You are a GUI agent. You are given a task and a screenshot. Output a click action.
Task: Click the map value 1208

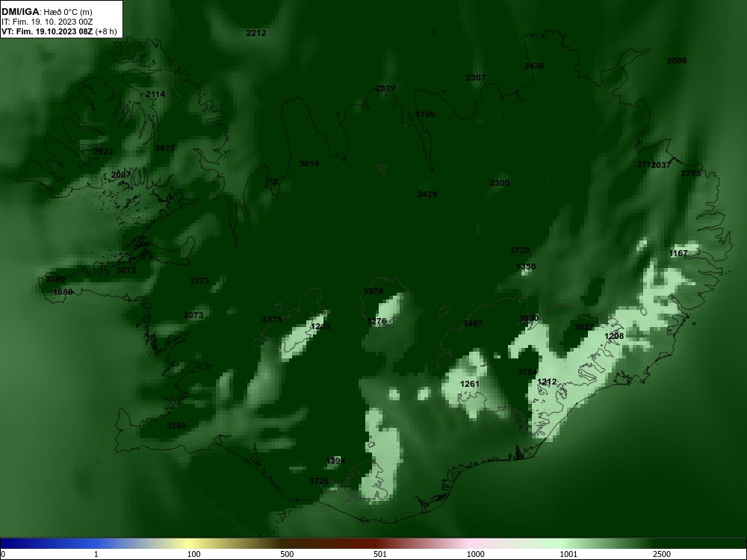click(x=614, y=336)
